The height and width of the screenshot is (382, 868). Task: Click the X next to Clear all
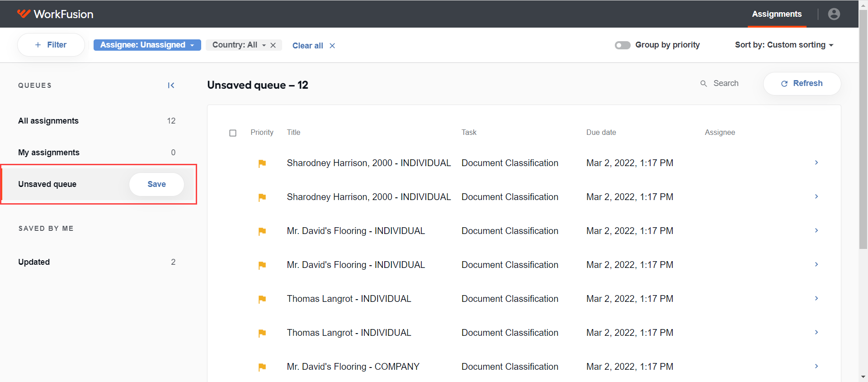click(332, 46)
